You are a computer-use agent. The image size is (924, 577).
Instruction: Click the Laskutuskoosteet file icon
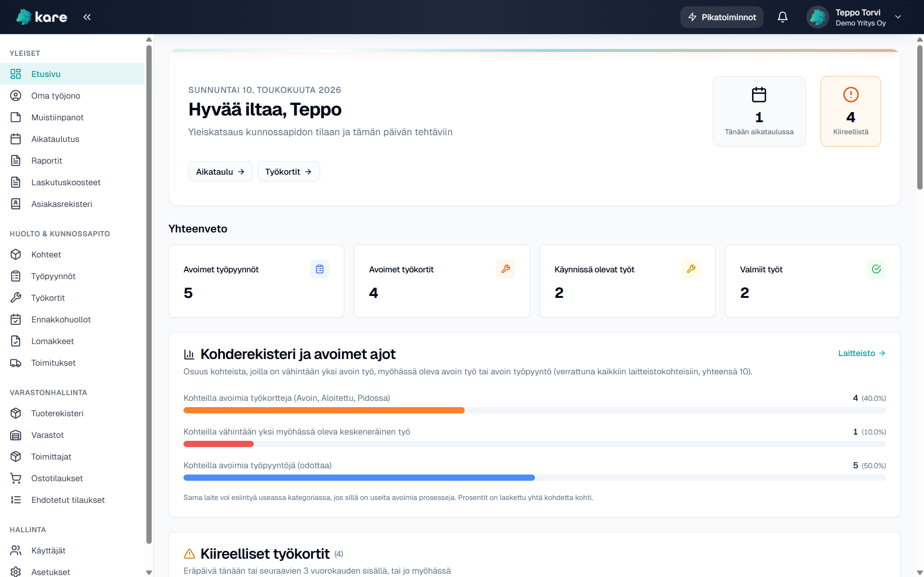pyautogui.click(x=16, y=182)
